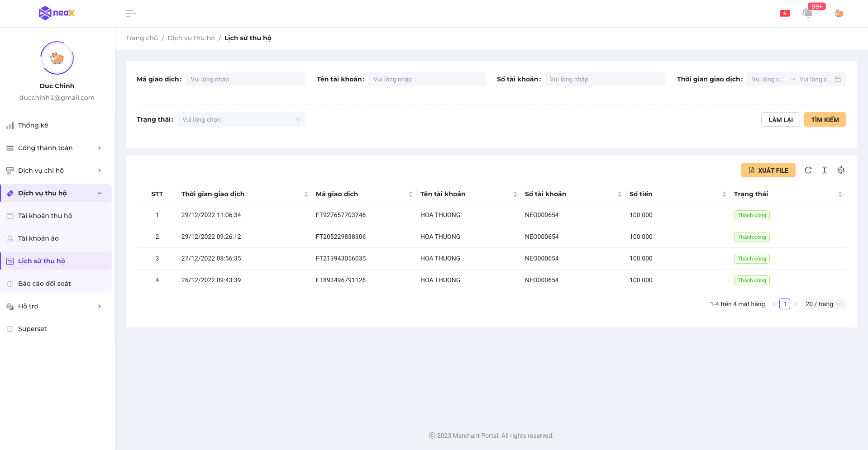The height and width of the screenshot is (450, 868).
Task: Click the Mã giao dịch input field
Action: (245, 79)
